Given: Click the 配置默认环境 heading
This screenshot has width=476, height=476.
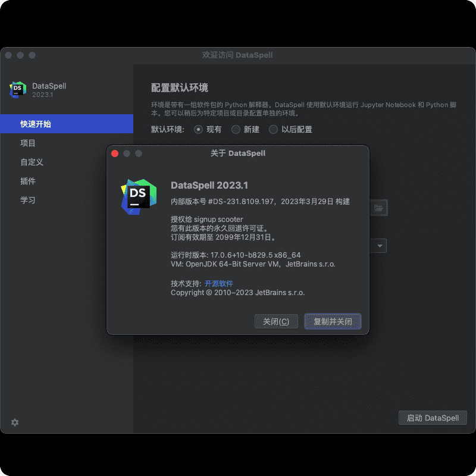Looking at the screenshot, I should click(x=180, y=87).
